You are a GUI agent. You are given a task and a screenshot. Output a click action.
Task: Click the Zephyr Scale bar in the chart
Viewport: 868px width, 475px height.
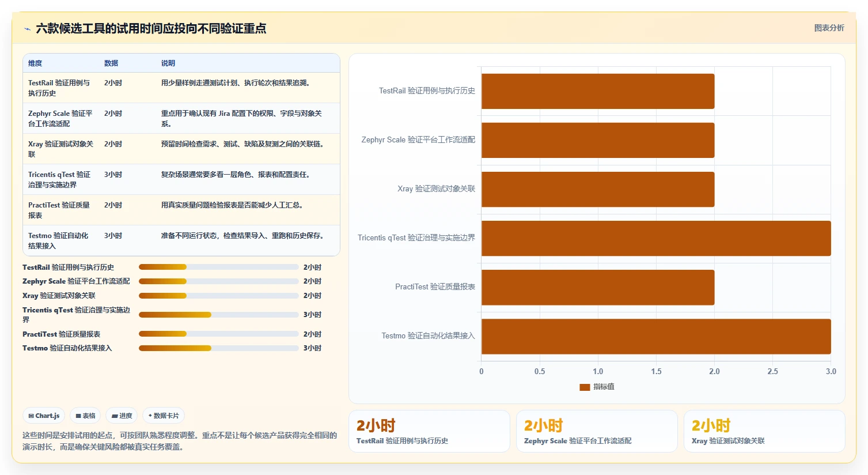(598, 140)
